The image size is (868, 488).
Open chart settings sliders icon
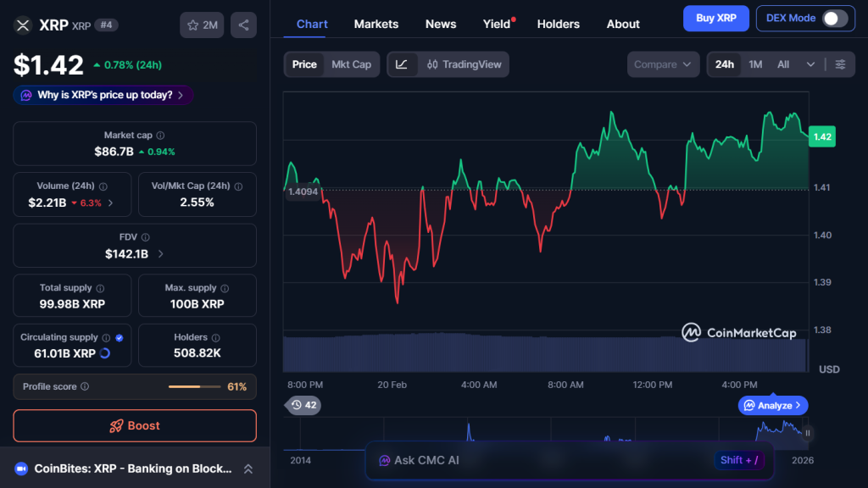[840, 64]
